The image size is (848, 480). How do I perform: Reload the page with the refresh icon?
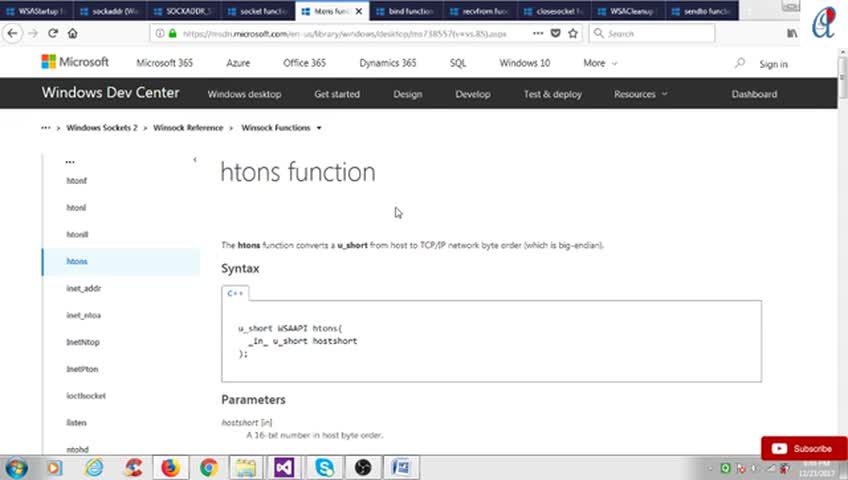tap(52, 34)
